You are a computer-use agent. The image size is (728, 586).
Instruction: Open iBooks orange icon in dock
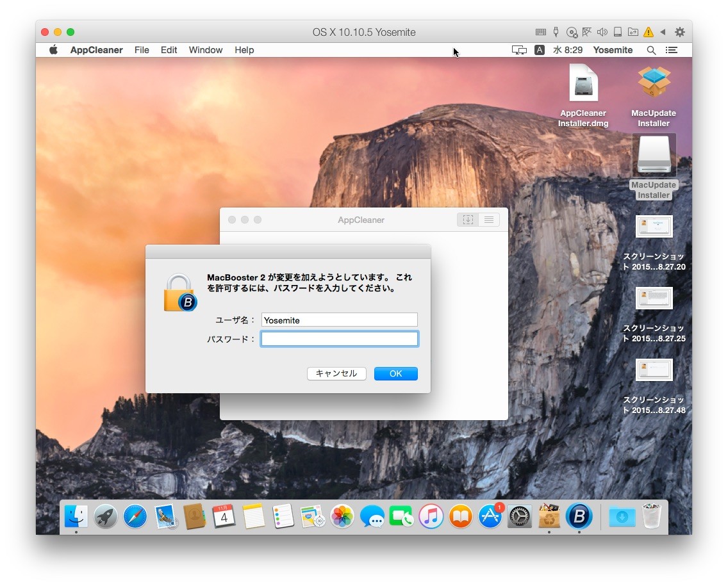point(461,516)
